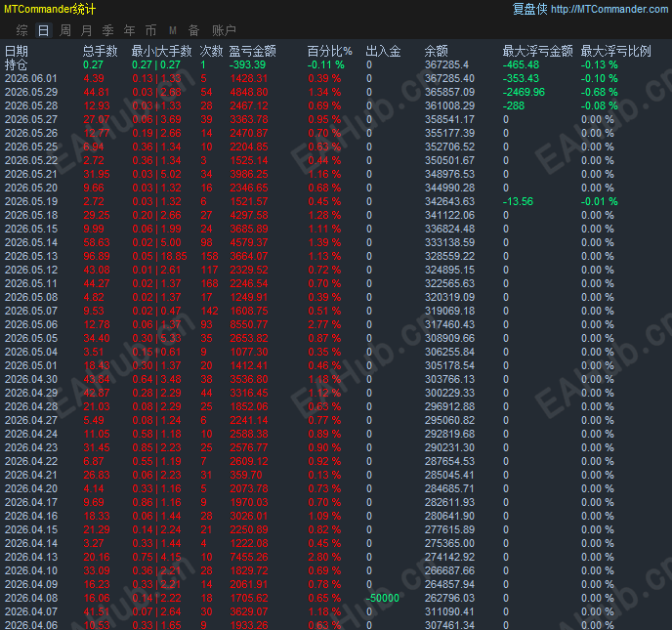Select the date 2026.04.27
Viewport: 672px width, 630px height.
click(31, 420)
